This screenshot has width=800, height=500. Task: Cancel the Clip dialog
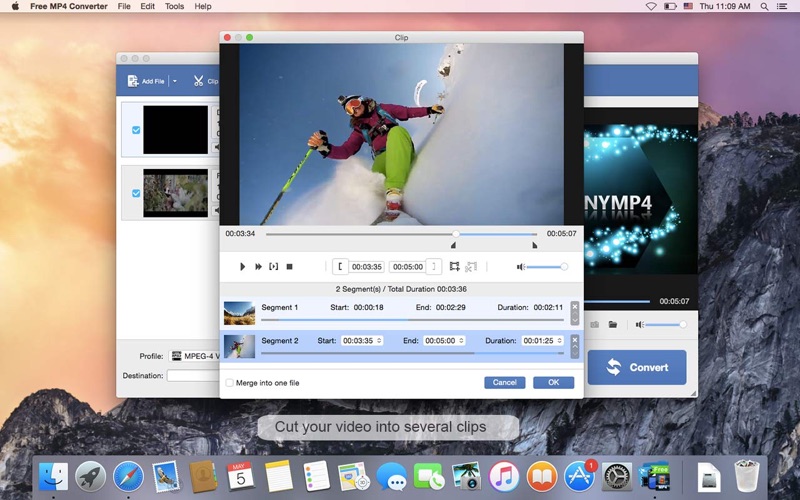505,383
